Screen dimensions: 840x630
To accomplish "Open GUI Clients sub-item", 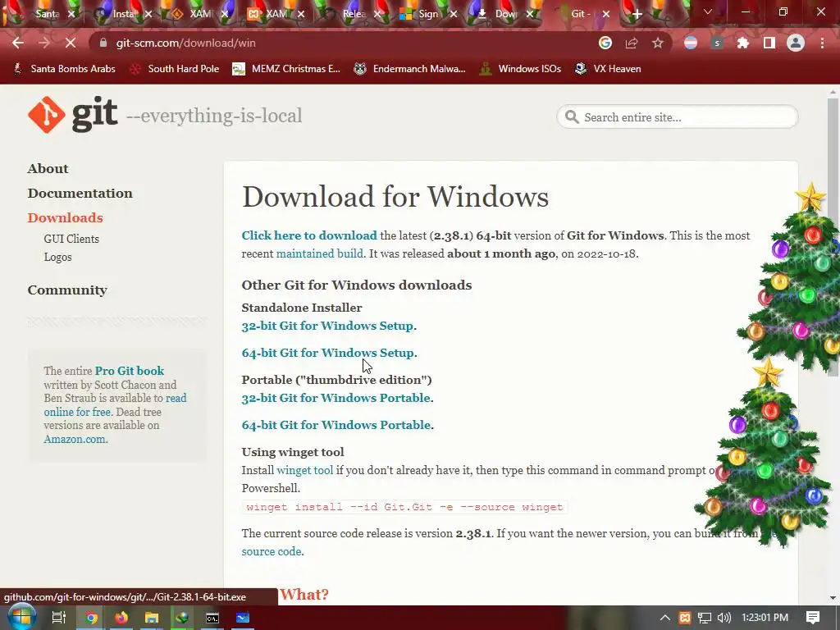I will 71,239.
